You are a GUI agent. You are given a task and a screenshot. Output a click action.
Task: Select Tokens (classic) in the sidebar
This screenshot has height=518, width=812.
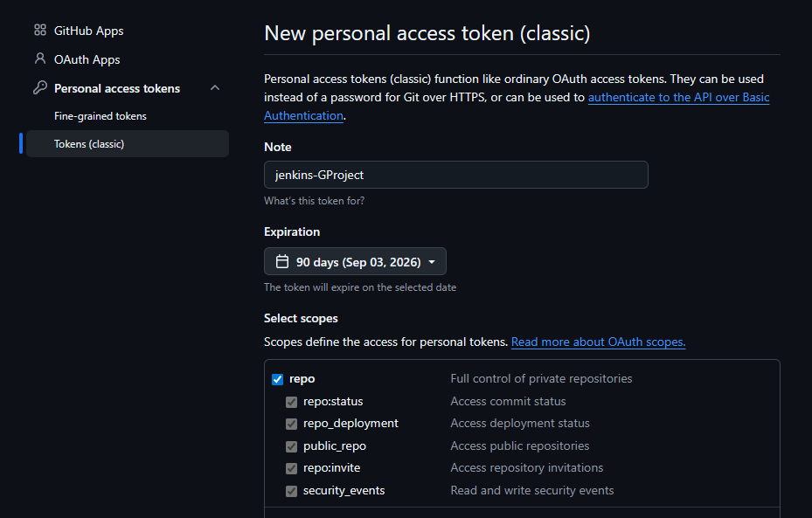(128, 144)
